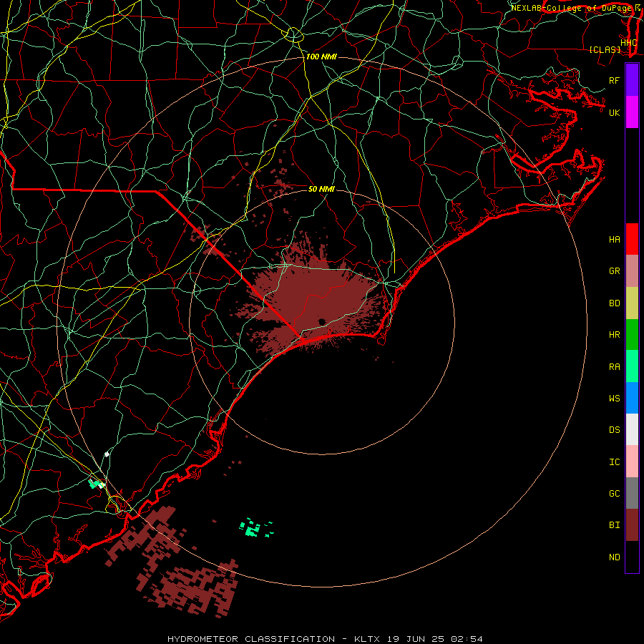This screenshot has height=644, width=644.
Task: Select the BD yellow legend swatch
Action: point(632,303)
